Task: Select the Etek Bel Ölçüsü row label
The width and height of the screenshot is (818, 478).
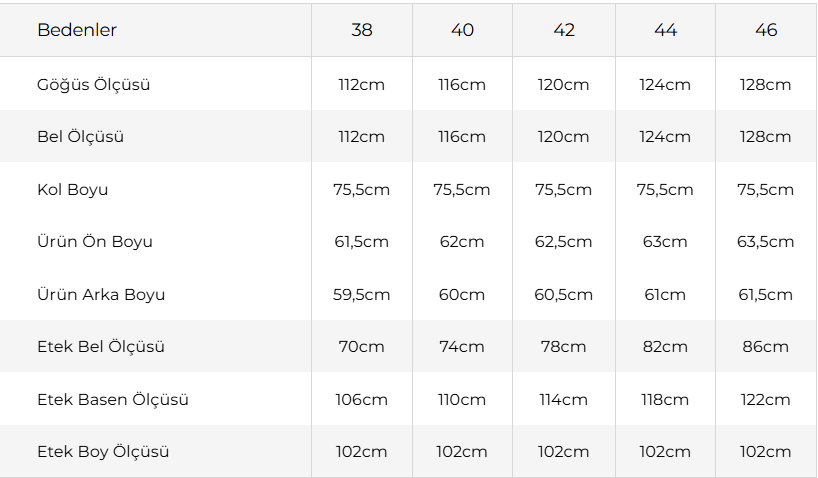Action: [101, 347]
